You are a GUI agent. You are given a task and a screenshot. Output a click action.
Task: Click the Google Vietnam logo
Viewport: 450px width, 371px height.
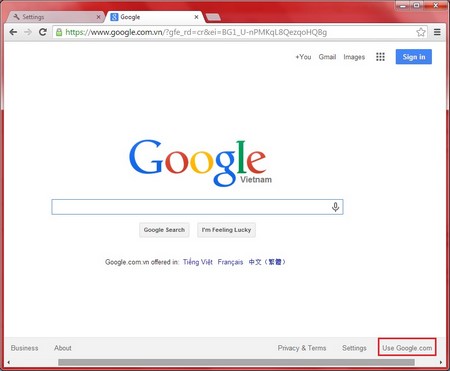[x=199, y=163]
